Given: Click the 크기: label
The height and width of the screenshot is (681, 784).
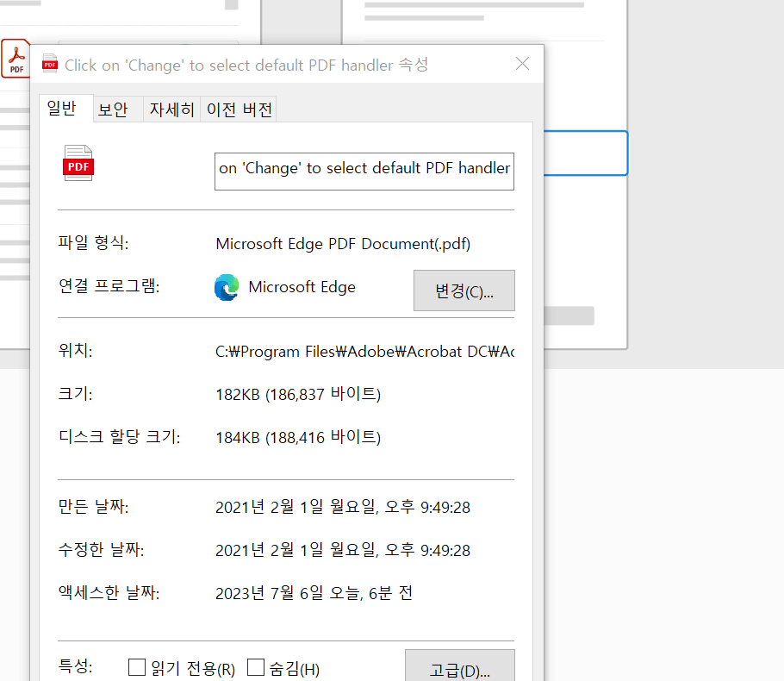Looking at the screenshot, I should click(76, 393).
